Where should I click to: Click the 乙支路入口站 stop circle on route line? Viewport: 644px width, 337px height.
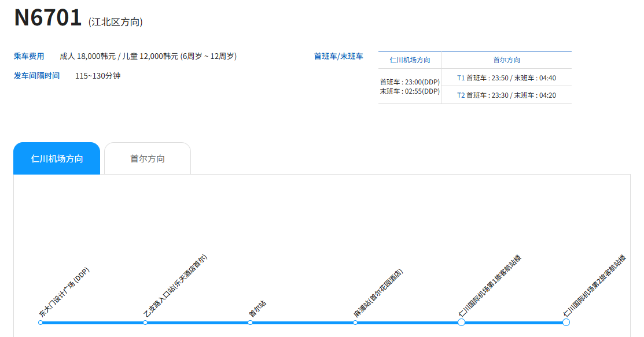(x=145, y=323)
